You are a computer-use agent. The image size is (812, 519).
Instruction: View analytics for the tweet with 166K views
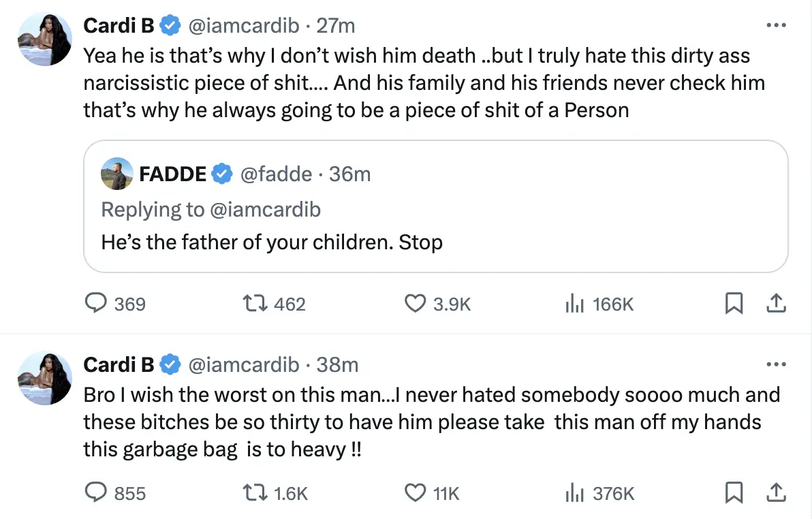pos(576,304)
